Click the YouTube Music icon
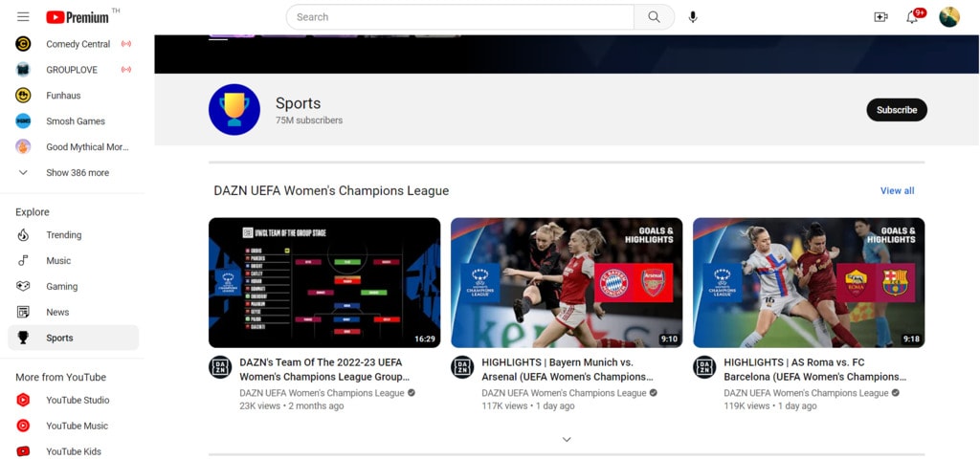Image resolution: width=980 pixels, height=459 pixels. tap(23, 426)
